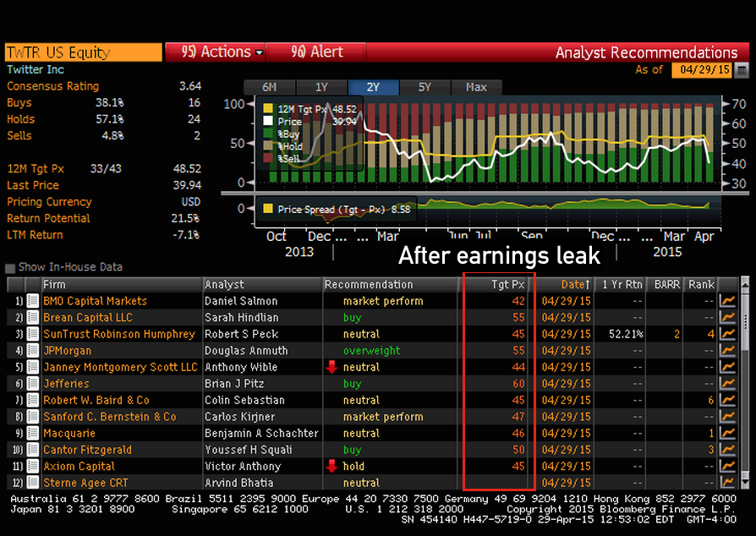756x536 pixels.
Task: Open report document icon for Sterne Agee CRT
Action: [33, 483]
